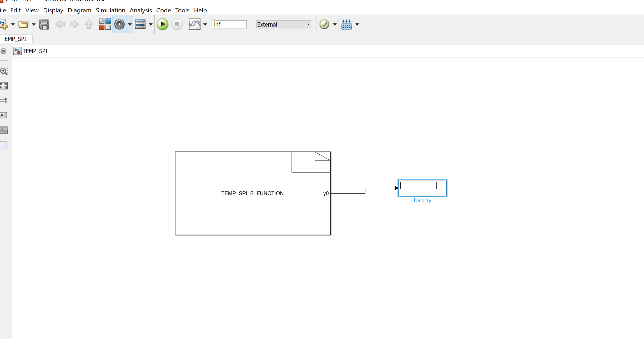Click the y0 output port label

[x=326, y=194]
